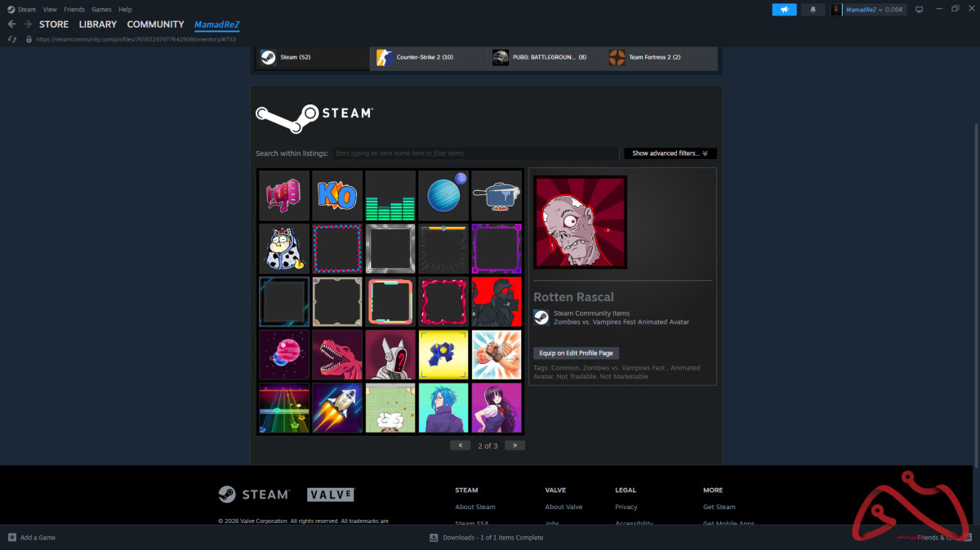Go to previous inventory page
980x550 pixels.
click(461, 446)
